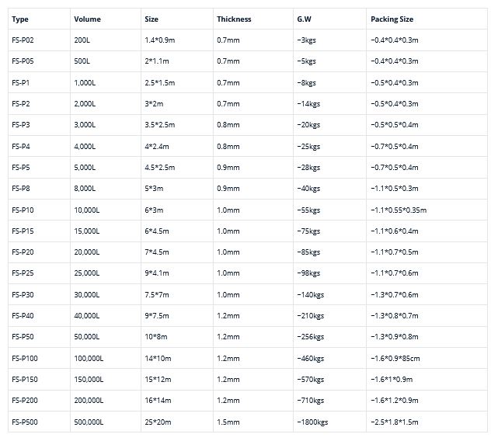Select the G.W column header
Image resolution: width=491 pixels, height=448 pixels.
[x=305, y=19]
